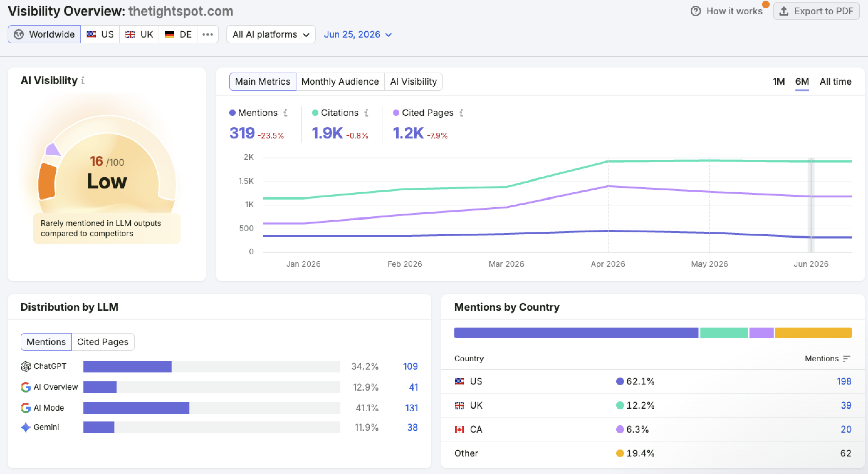Click the US blue bar segment

[576, 333]
